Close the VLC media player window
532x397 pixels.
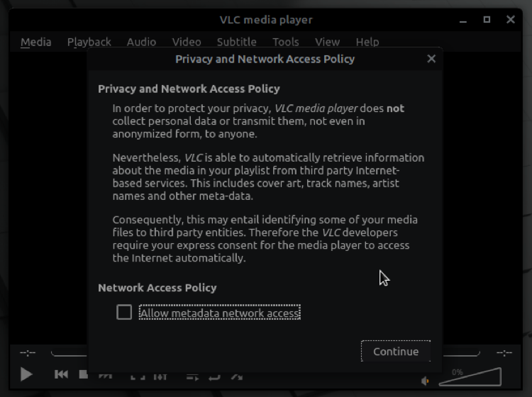(511, 20)
